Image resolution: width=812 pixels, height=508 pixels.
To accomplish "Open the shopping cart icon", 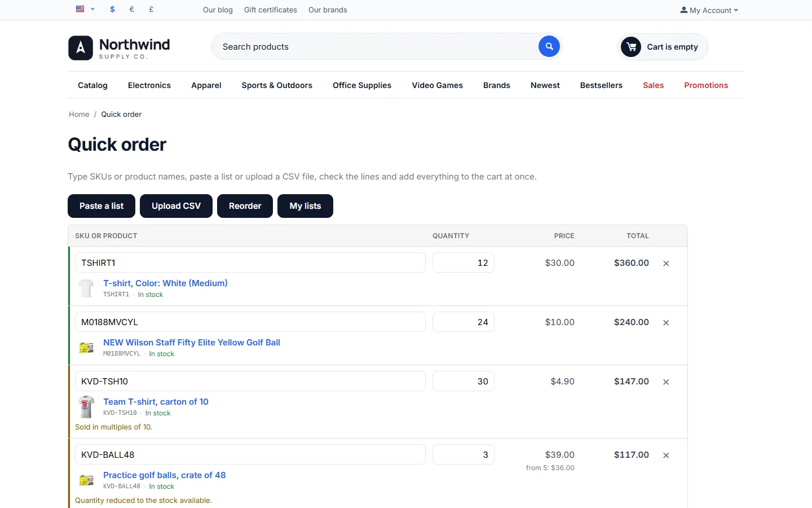I will (631, 47).
